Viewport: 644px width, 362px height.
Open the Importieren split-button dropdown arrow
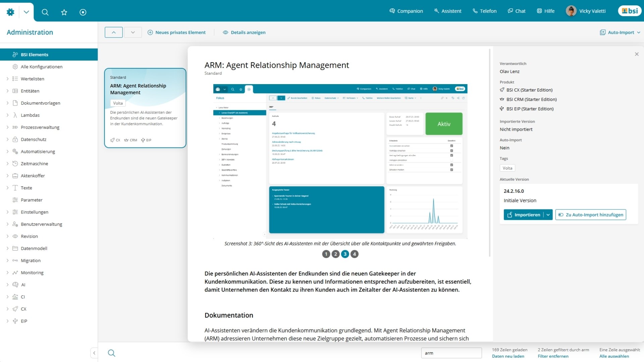pos(548,215)
